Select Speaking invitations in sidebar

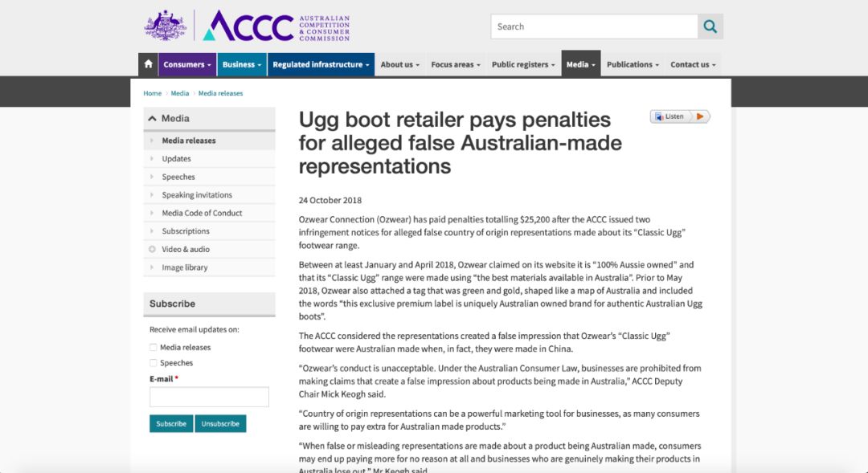(209, 194)
